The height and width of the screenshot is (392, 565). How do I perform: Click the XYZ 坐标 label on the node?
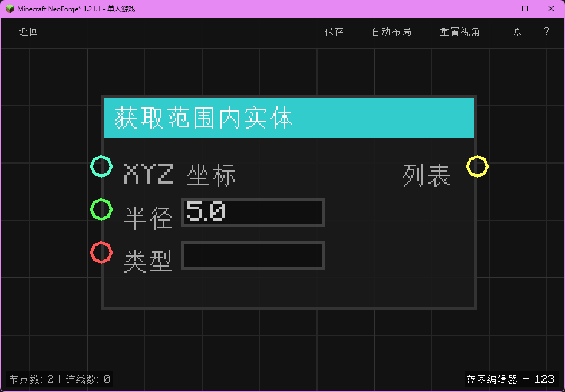(179, 174)
